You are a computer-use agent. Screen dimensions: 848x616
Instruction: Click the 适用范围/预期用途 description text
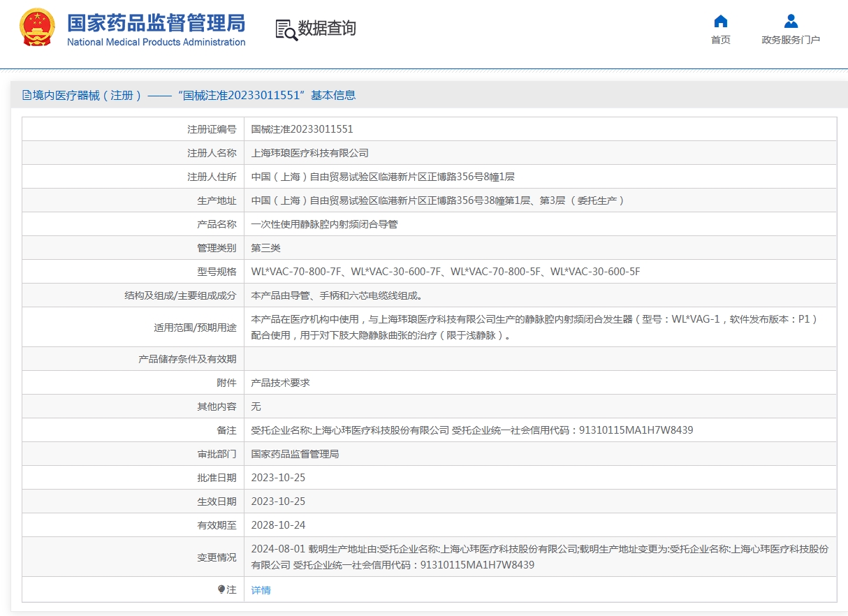click(x=534, y=327)
